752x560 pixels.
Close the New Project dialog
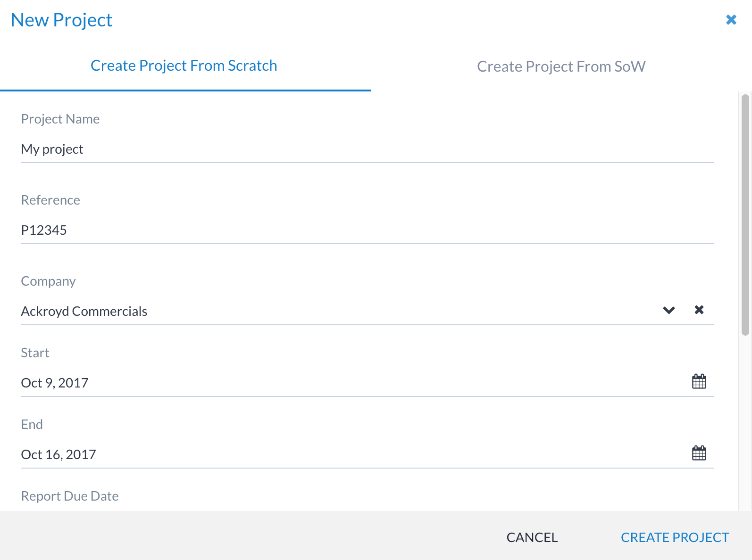tap(731, 20)
